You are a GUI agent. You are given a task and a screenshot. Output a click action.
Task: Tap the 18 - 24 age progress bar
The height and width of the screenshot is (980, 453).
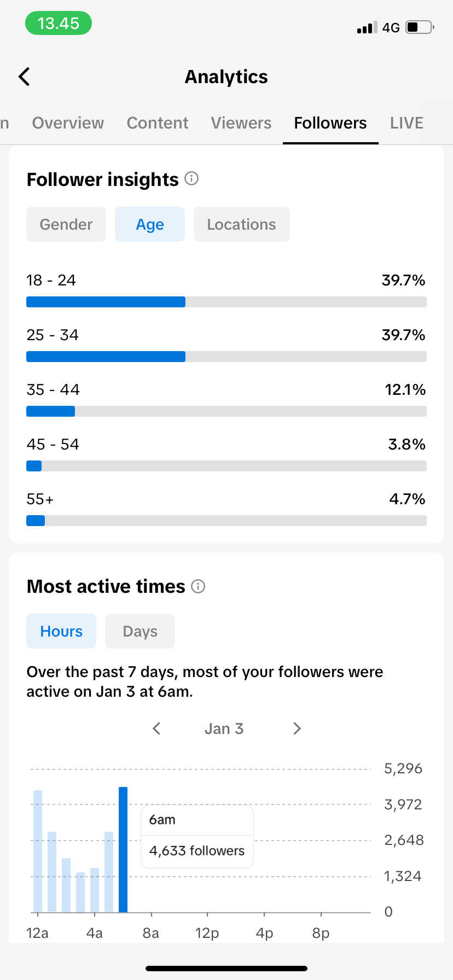(226, 302)
